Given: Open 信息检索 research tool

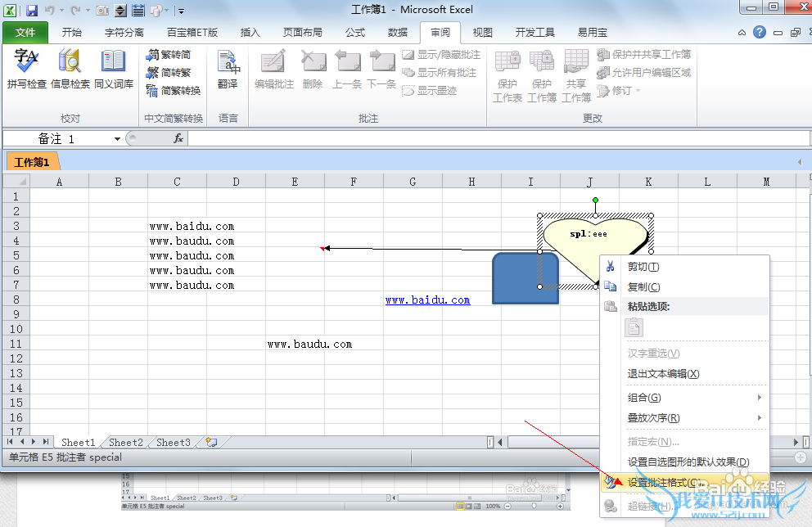Looking at the screenshot, I should point(70,69).
